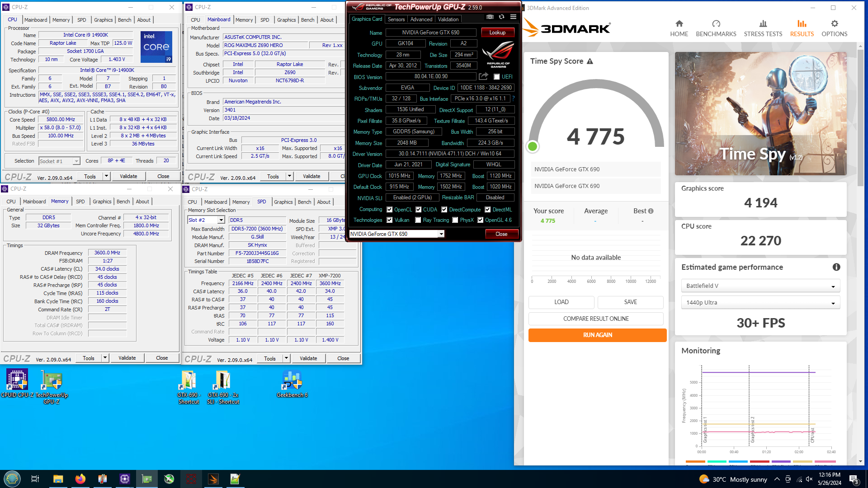
Task: Click the GPU-Z refresh icon
Action: (x=501, y=17)
